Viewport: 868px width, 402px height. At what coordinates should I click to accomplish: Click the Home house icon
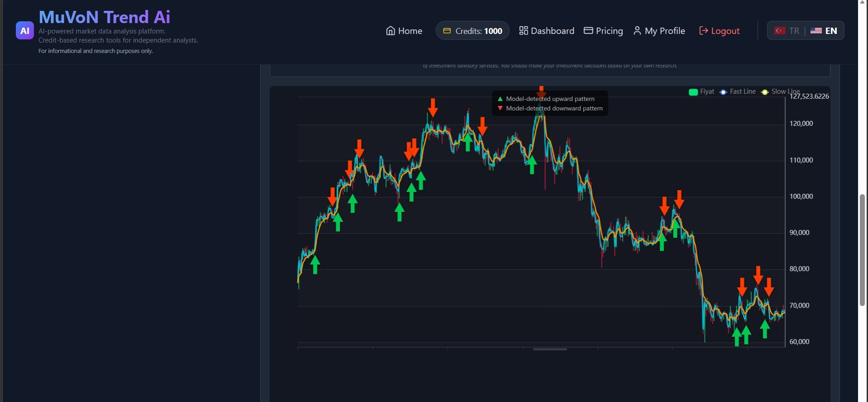click(391, 31)
